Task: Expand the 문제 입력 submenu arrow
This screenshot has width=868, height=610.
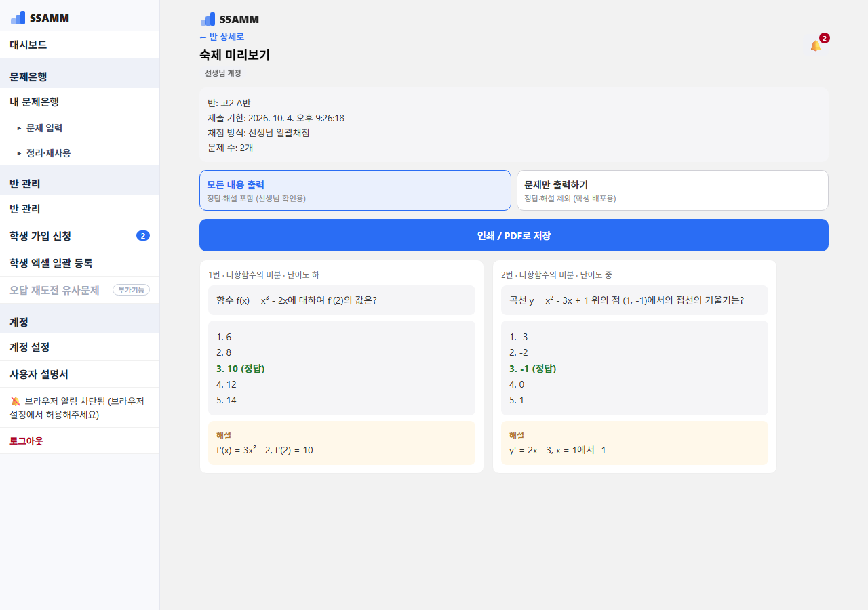Action: pyautogui.click(x=19, y=127)
